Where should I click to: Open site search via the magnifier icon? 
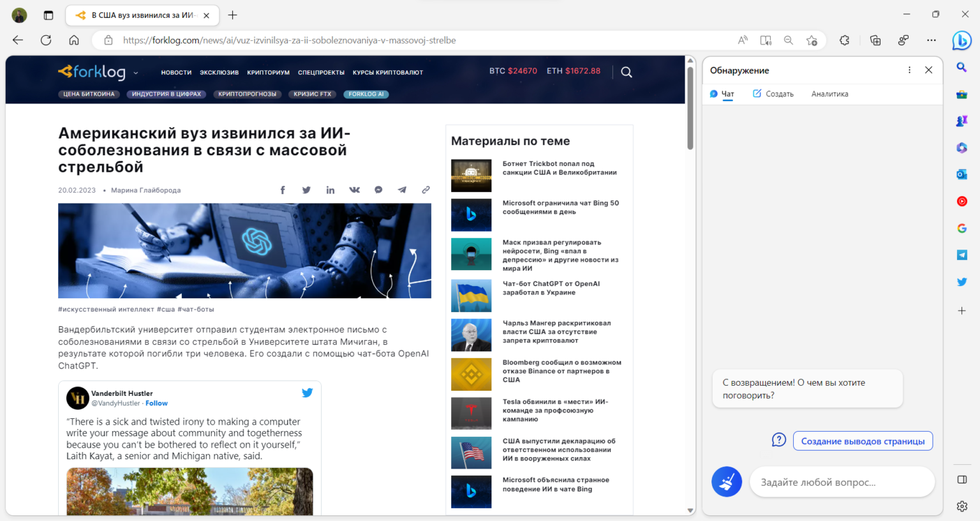pos(626,72)
